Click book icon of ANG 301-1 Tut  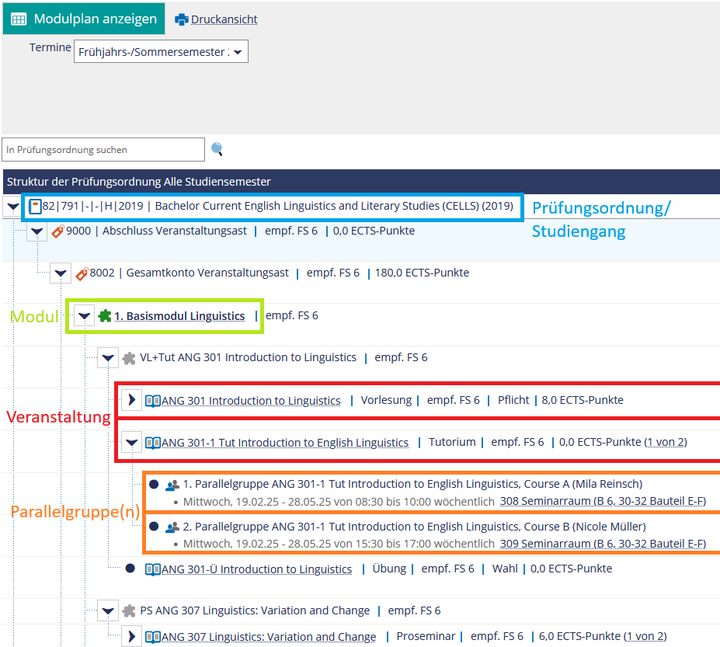pyautogui.click(x=153, y=443)
